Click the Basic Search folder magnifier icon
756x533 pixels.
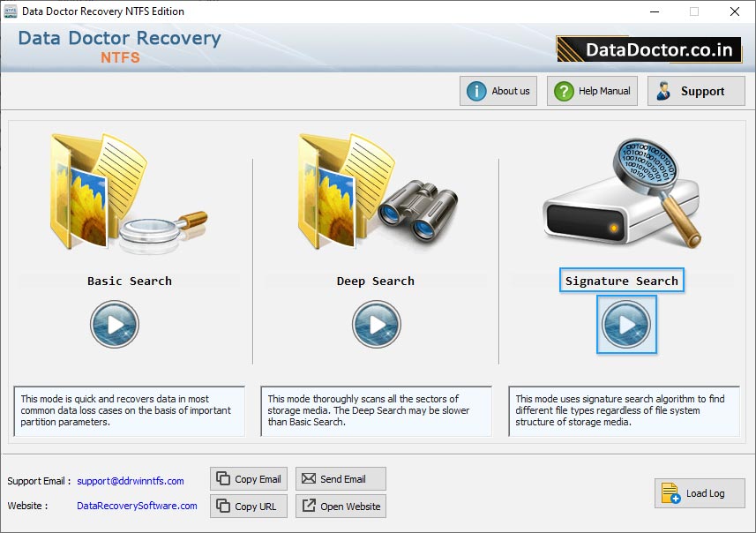(129, 194)
